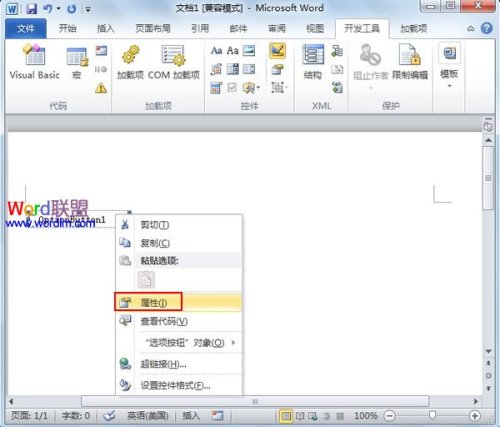Insert a picture content control
This screenshot has height=427, width=500.
tap(249, 51)
